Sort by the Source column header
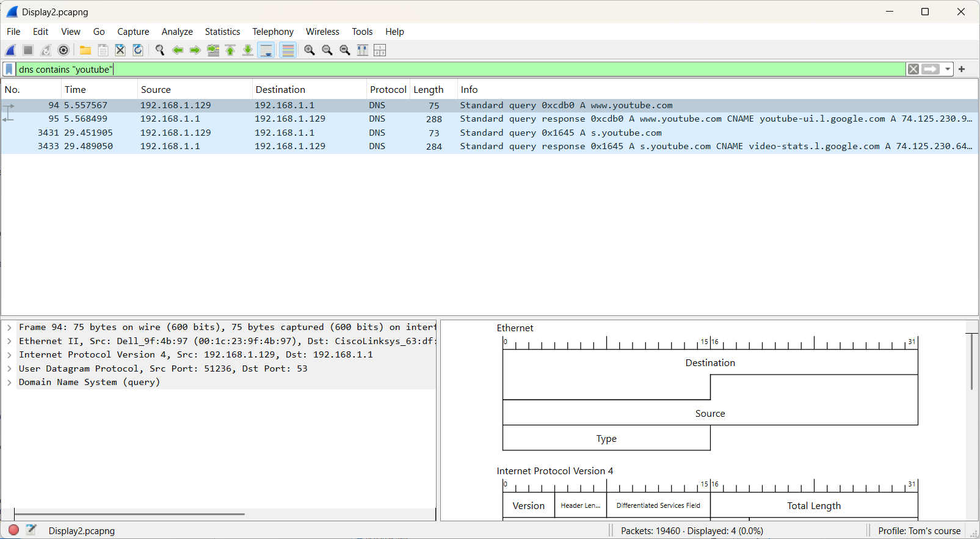Image resolution: width=980 pixels, height=539 pixels. click(194, 90)
